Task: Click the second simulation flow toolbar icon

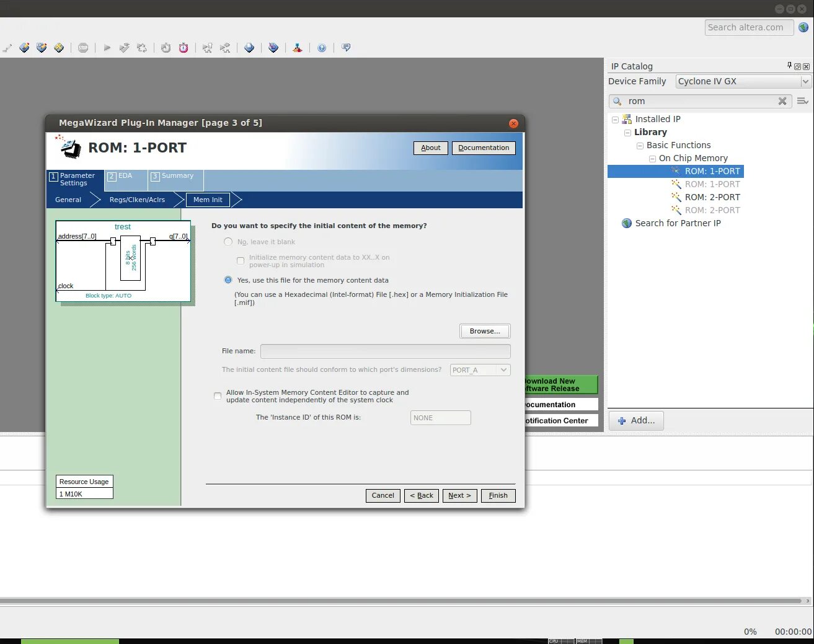Action: (225, 48)
